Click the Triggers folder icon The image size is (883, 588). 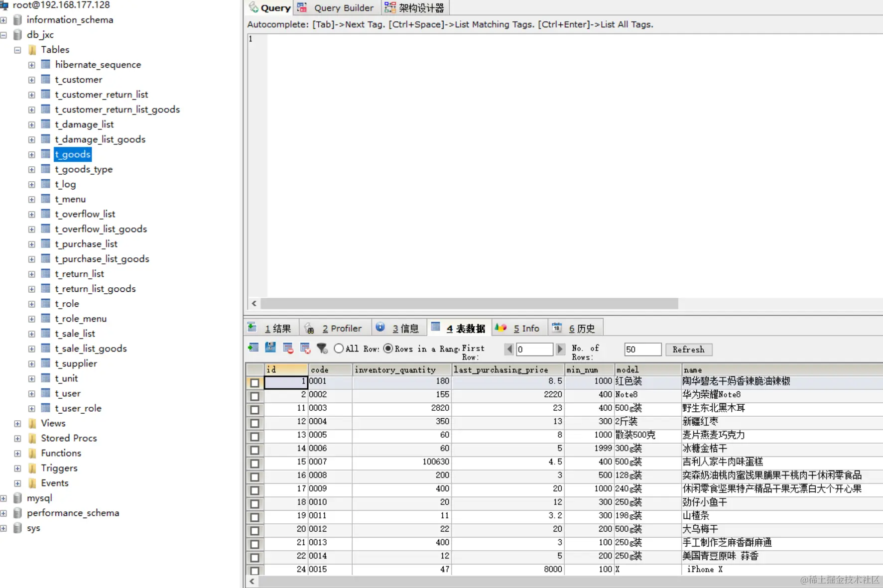pos(32,468)
